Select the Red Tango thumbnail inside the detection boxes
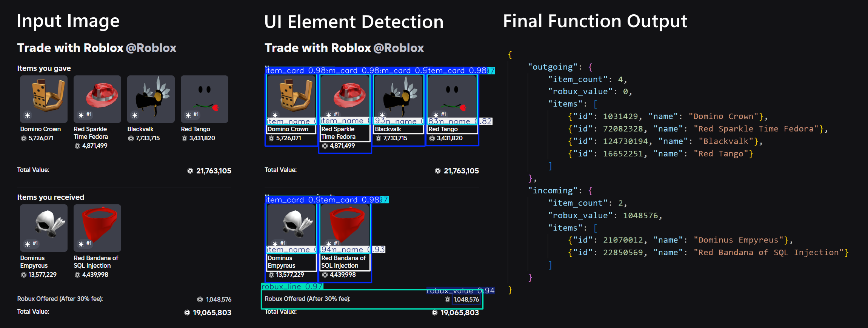Image resolution: width=868 pixels, height=328 pixels. tap(452, 97)
